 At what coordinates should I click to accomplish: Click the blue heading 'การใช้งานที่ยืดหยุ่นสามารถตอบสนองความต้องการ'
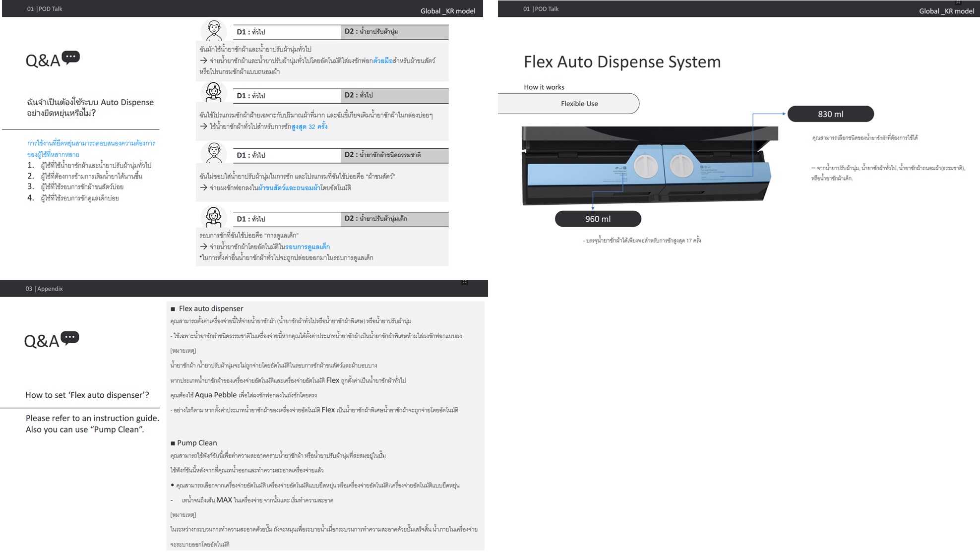click(91, 143)
